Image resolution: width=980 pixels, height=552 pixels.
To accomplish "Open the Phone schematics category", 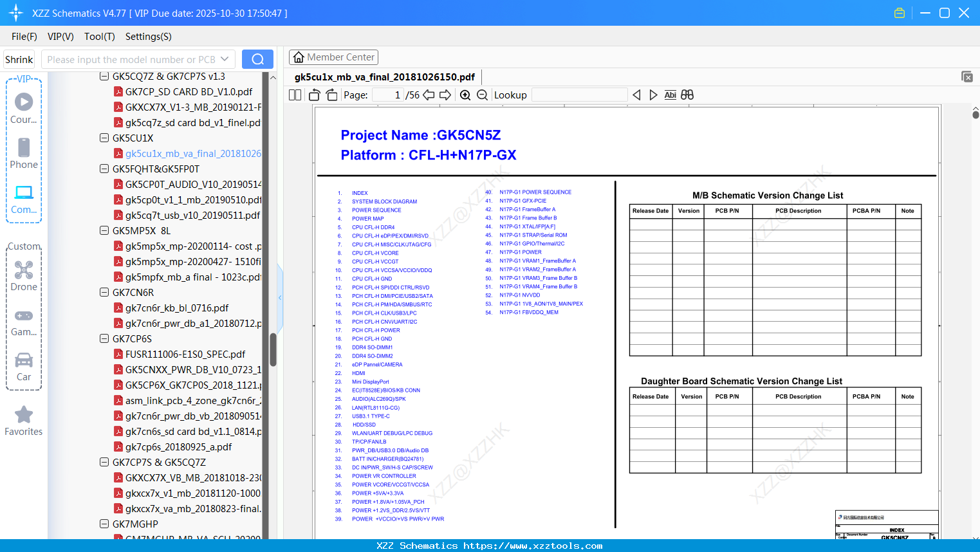I will [x=24, y=153].
